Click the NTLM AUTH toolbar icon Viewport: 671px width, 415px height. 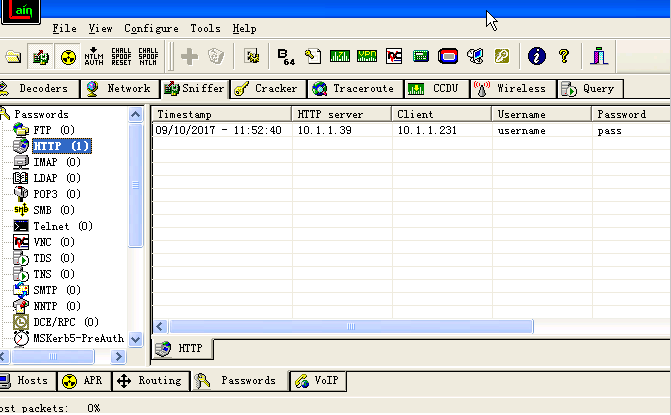coord(94,56)
